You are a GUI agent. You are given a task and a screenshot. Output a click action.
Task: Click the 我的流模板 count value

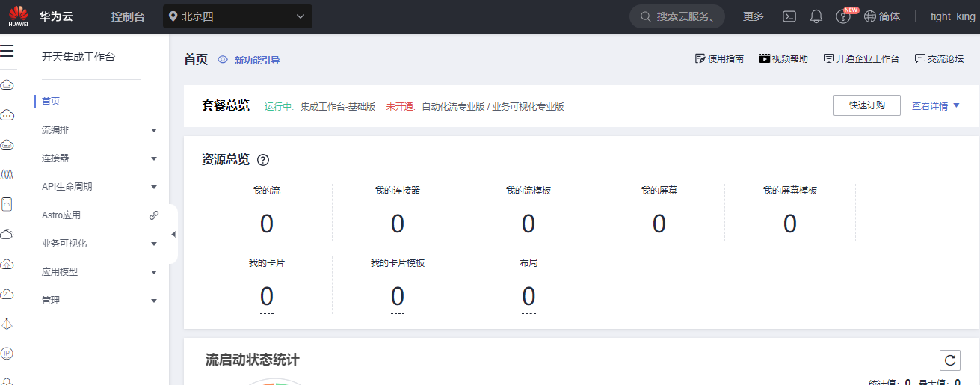[x=528, y=224]
